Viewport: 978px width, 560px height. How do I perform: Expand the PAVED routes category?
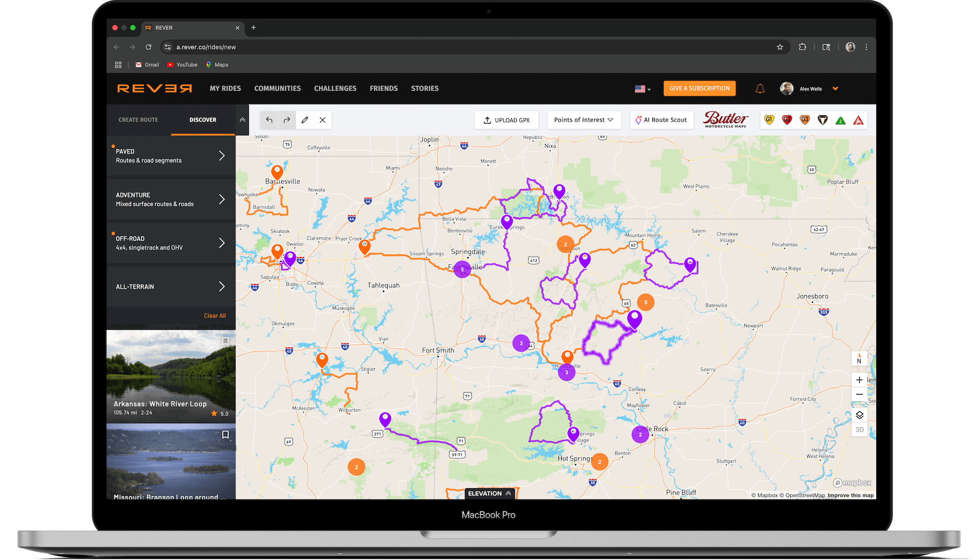click(222, 155)
